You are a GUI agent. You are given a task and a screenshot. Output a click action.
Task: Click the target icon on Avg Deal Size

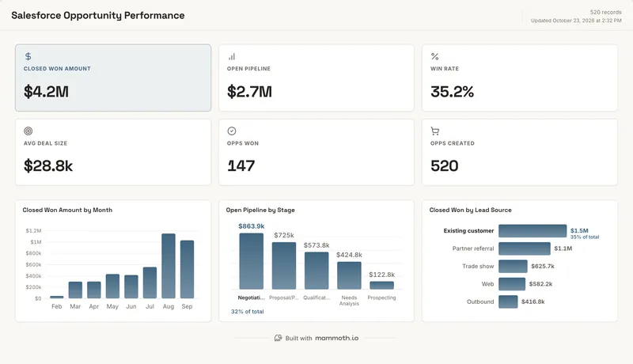click(x=28, y=131)
